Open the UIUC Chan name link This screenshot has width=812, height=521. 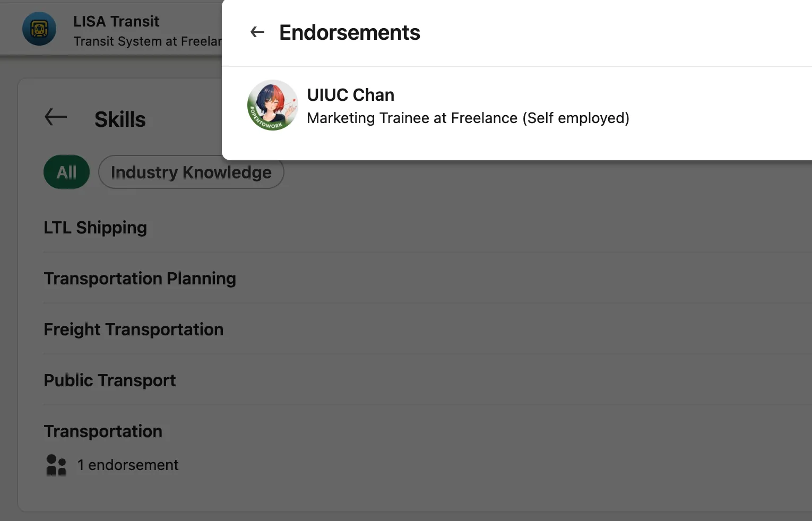click(x=350, y=95)
